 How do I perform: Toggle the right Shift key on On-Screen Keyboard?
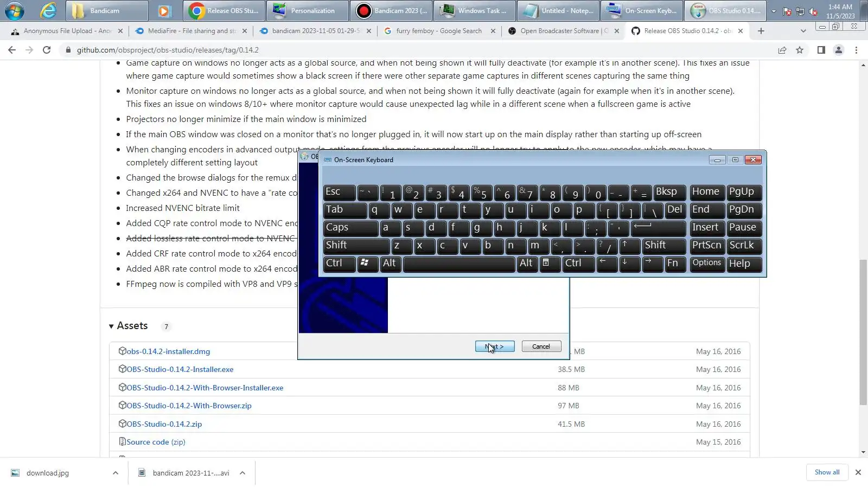pyautogui.click(x=665, y=246)
